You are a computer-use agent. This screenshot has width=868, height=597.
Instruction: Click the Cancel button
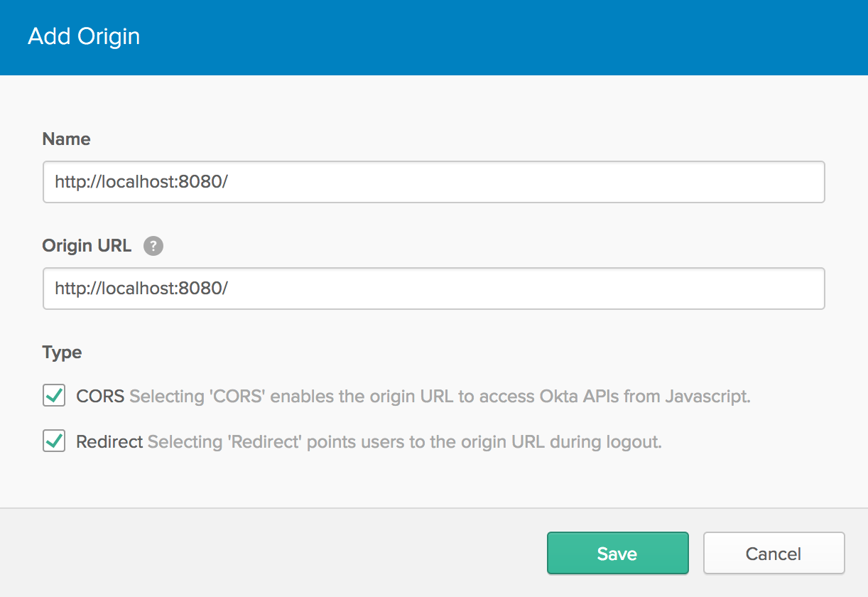774,553
